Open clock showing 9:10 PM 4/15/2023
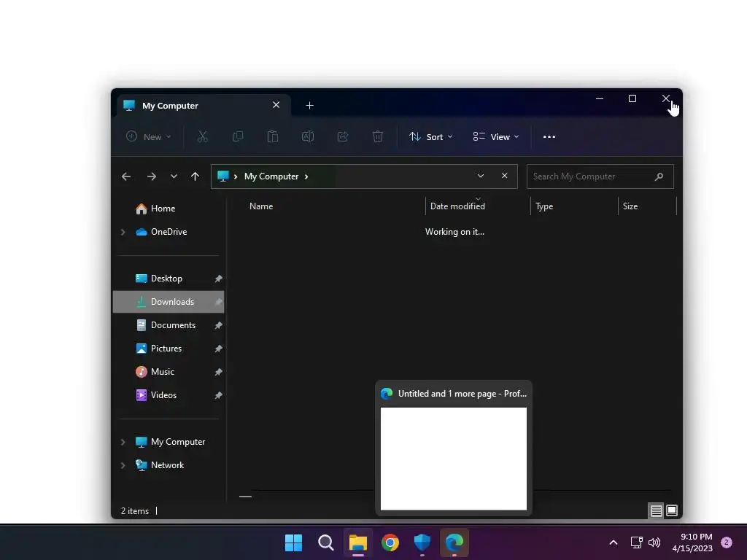The height and width of the screenshot is (560, 747). 692,542
